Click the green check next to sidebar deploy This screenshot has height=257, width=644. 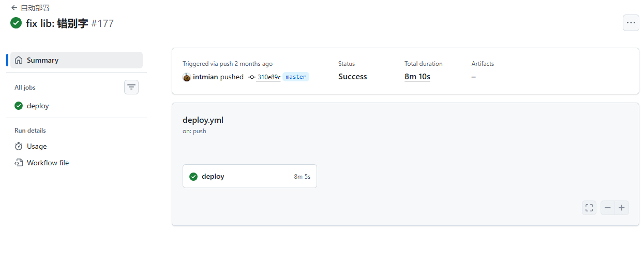pos(19,106)
